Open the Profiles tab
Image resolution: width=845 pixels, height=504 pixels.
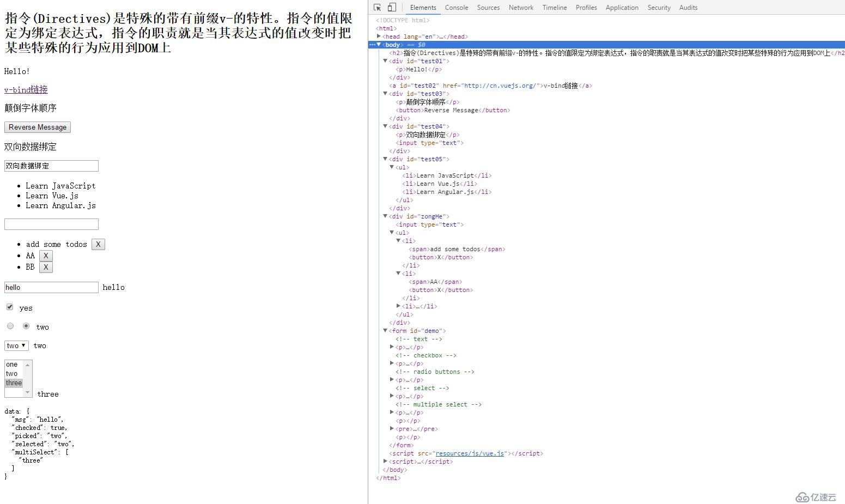click(586, 8)
